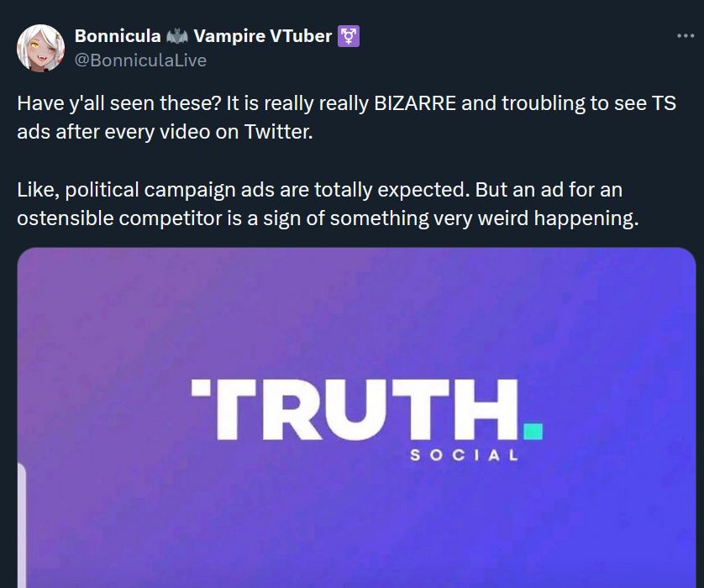Open the @BonniculaLive handle
The width and height of the screenshot is (704, 588).
(x=141, y=60)
